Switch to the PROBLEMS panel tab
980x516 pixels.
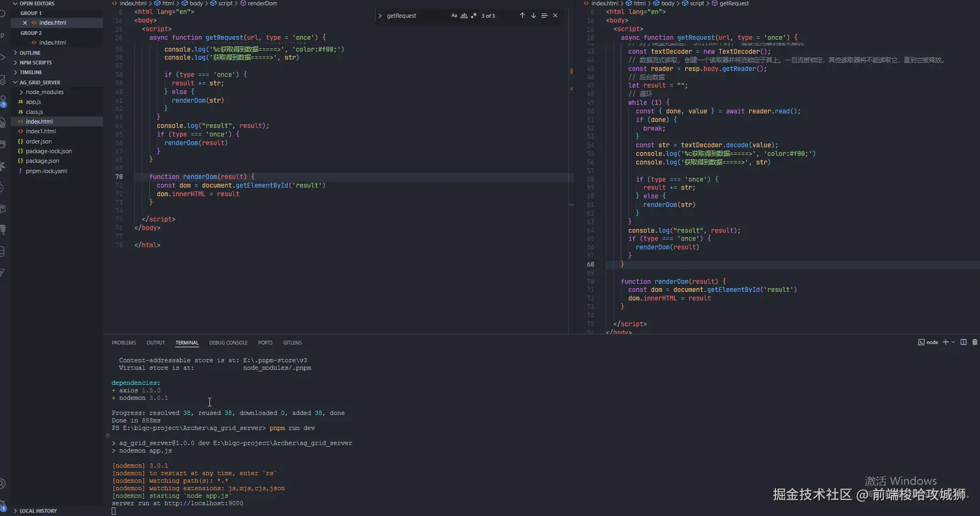[x=124, y=342]
